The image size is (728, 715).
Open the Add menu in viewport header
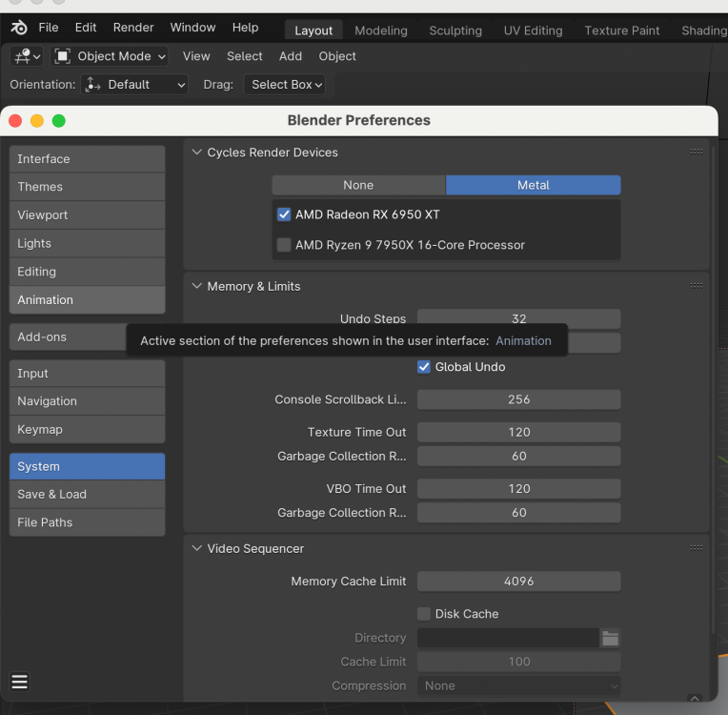coord(291,56)
